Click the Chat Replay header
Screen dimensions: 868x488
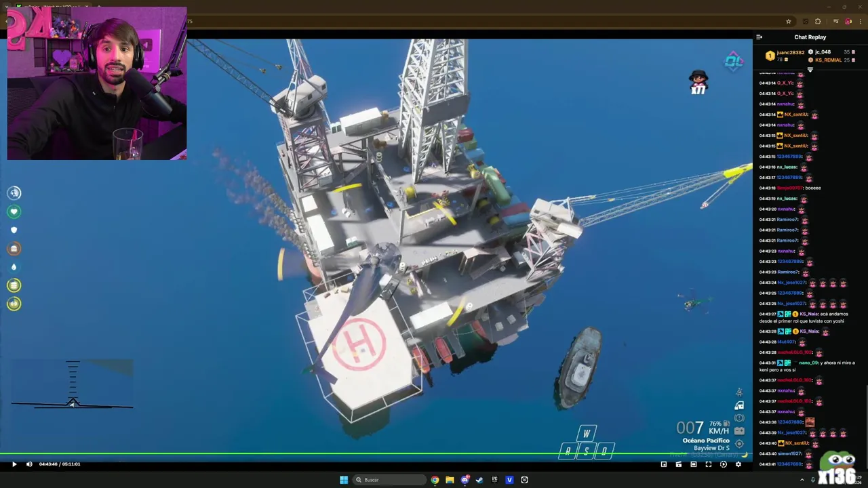810,37
